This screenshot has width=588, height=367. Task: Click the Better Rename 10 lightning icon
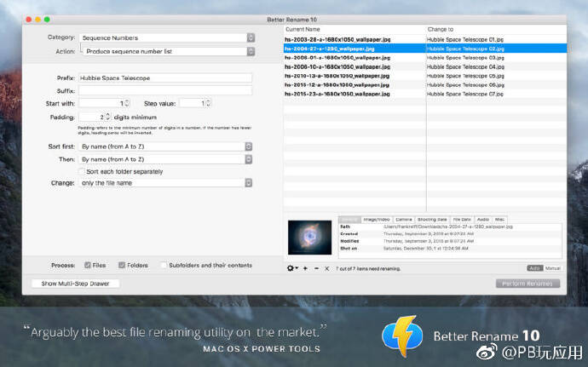(402, 335)
